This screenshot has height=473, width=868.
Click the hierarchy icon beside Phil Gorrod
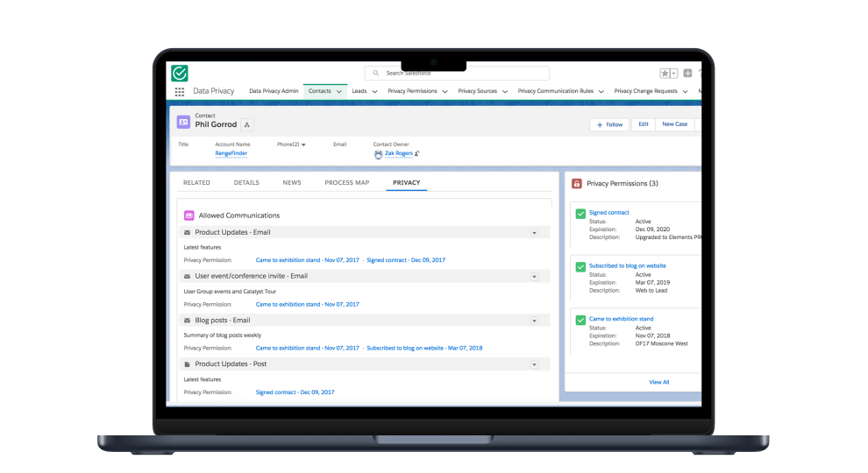[247, 124]
